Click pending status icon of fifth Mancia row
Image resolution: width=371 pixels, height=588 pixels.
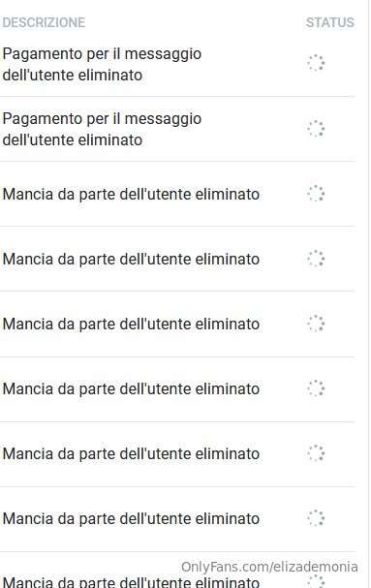[316, 453]
